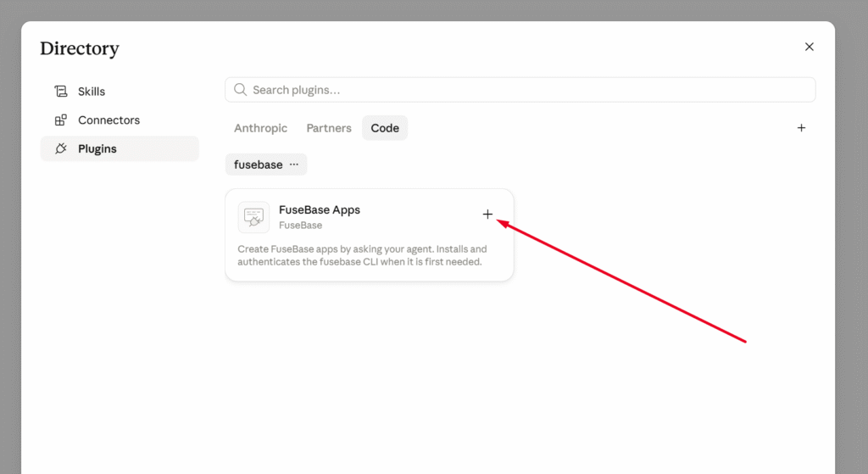The height and width of the screenshot is (474, 868).
Task: Click the Connectors blocks icon
Action: tap(61, 120)
